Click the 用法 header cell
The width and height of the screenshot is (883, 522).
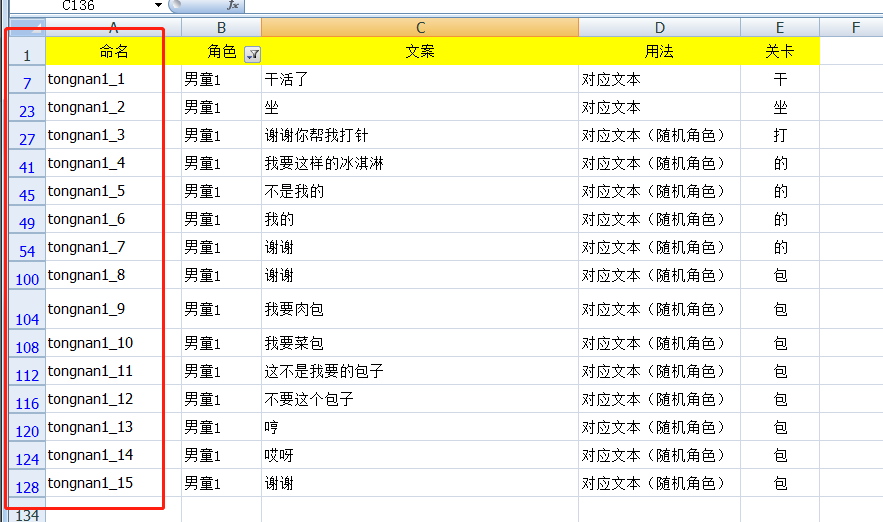pyautogui.click(x=659, y=51)
